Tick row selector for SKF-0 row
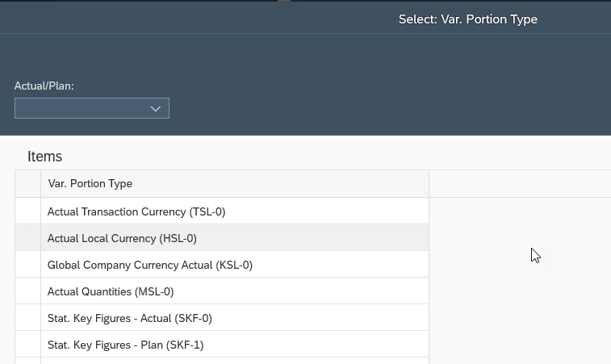This screenshot has width=611, height=364. 27,318
